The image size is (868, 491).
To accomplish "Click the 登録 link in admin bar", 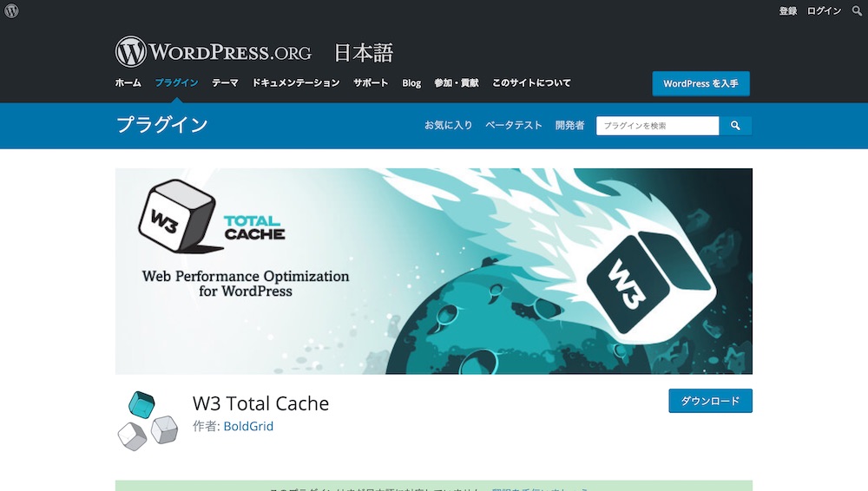I will click(788, 10).
